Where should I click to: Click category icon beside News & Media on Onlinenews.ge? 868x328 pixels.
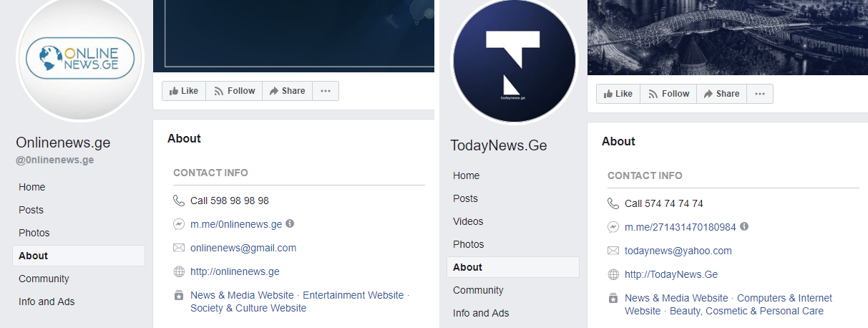point(179,295)
